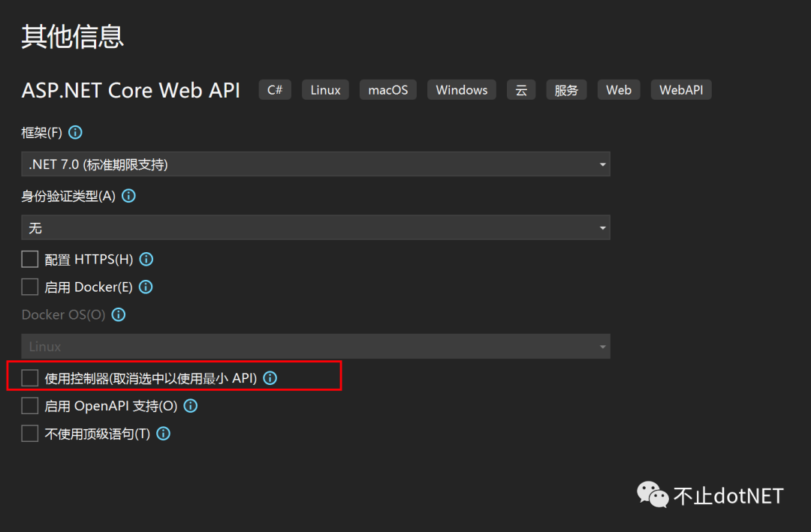The image size is (811, 532).
Task: Check the 不使用顶级语句(T) option
Action: [29, 433]
